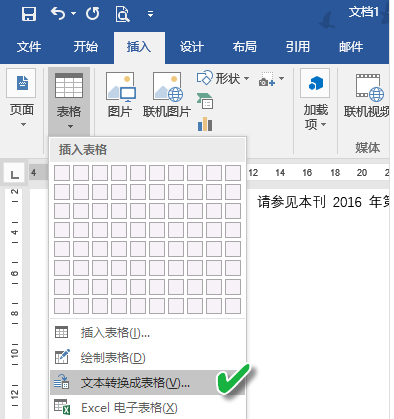Viewport: 394px width, 419px height.
Task: Choose 文本转换成表格(V)... from the menu
Action: (147, 383)
